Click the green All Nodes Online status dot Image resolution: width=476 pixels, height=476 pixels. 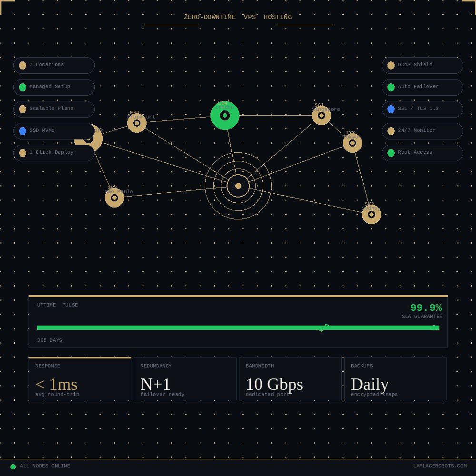[x=13, y=466]
